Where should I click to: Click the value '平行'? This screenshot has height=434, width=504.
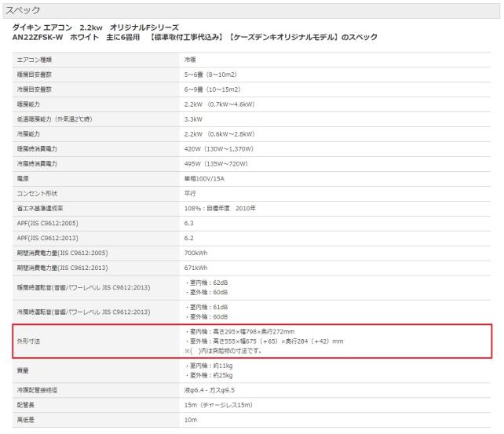tap(190, 193)
